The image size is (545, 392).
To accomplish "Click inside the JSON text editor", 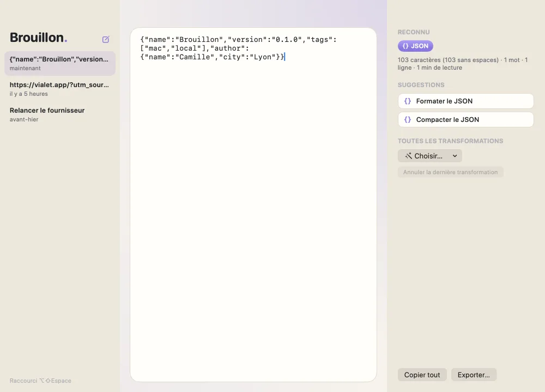I will pos(253,205).
